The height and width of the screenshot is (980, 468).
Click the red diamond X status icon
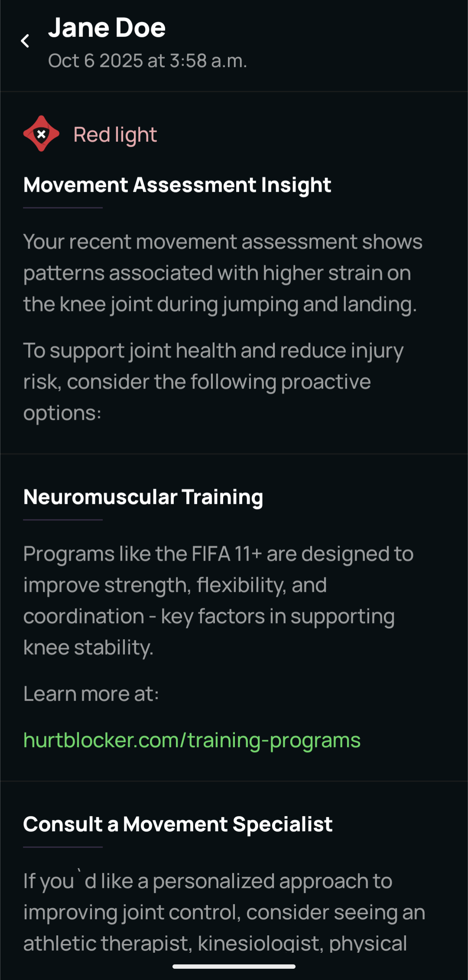(41, 134)
